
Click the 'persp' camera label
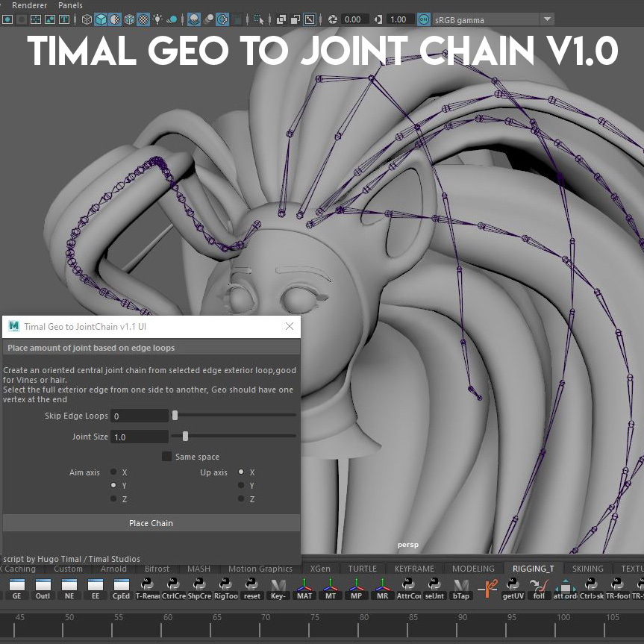tap(408, 545)
